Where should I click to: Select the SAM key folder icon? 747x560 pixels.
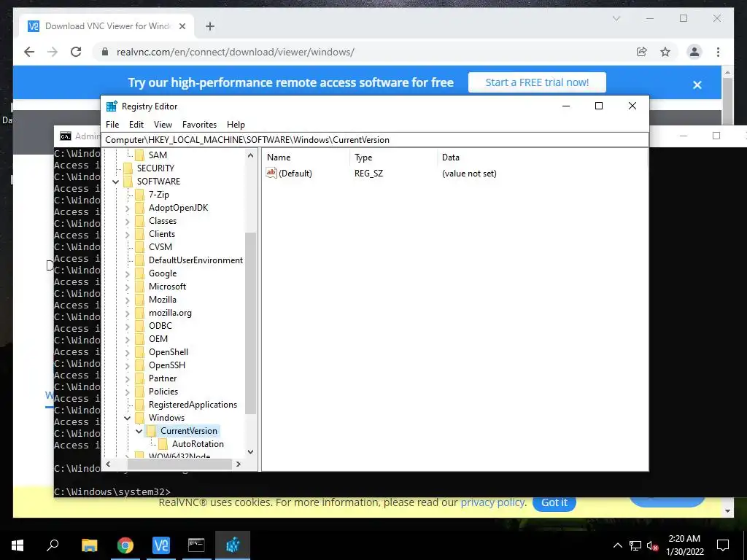tap(139, 155)
